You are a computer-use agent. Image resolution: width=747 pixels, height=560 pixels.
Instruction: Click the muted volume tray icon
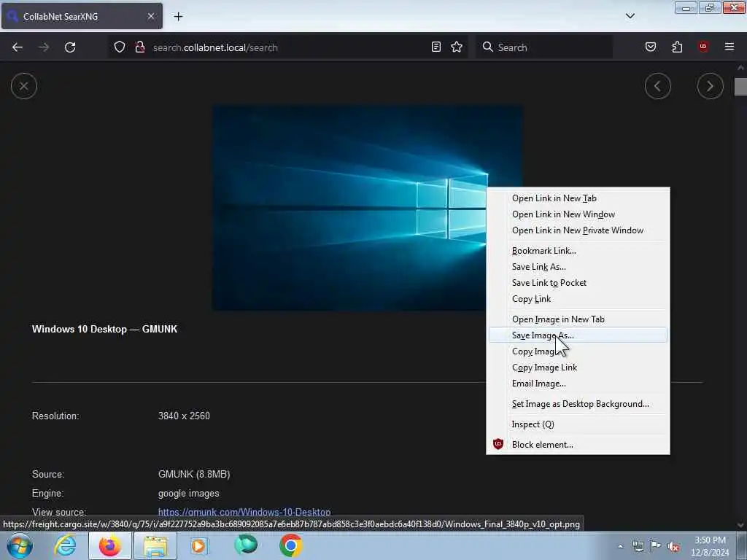pyautogui.click(x=673, y=547)
